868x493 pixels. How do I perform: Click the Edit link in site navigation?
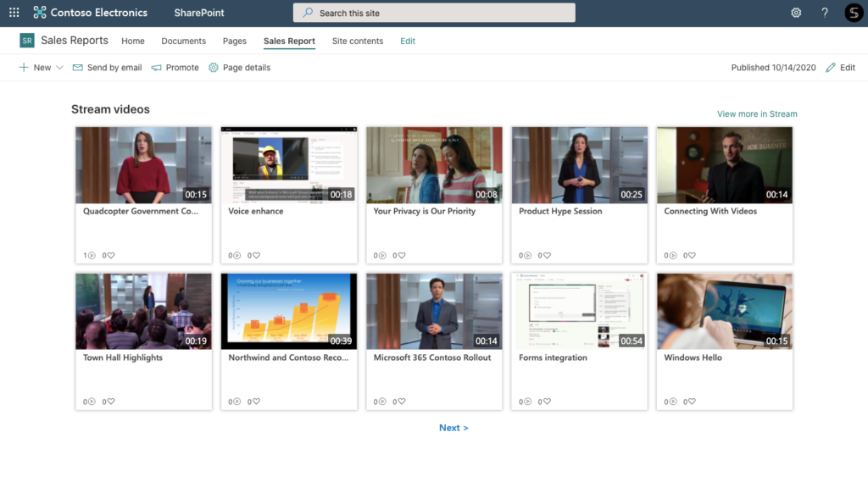408,41
